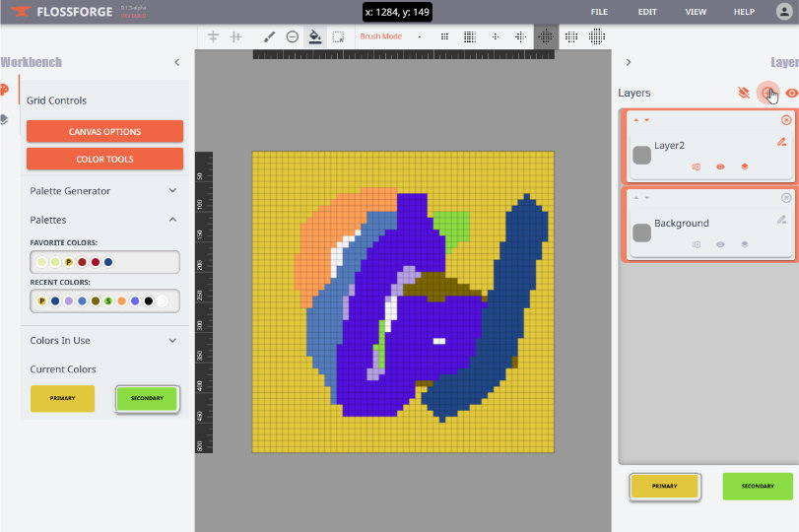Click the eraser circle-minus tool
The width and height of the screenshot is (799, 532).
[293, 36]
